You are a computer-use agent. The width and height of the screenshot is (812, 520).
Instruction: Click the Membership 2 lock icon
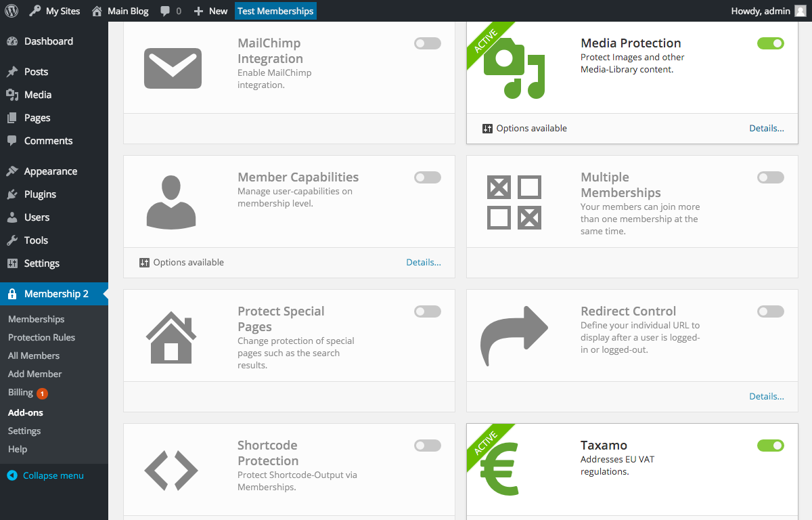(x=12, y=294)
